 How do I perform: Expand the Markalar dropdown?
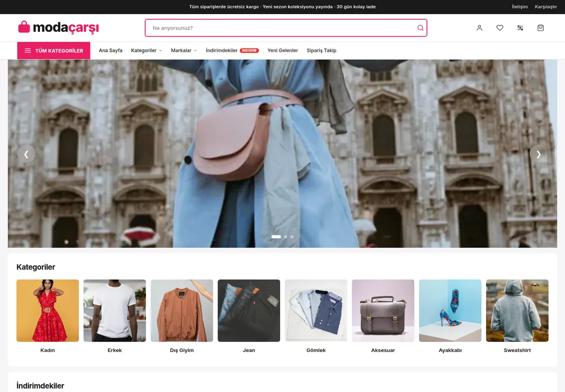click(184, 50)
